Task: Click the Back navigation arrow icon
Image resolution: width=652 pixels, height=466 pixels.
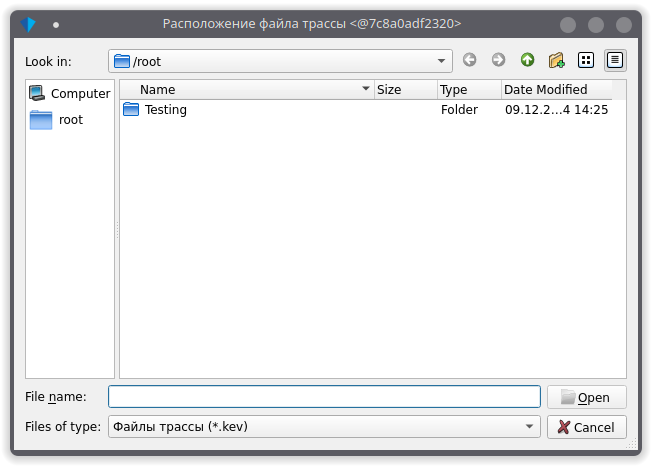Action: 470,61
